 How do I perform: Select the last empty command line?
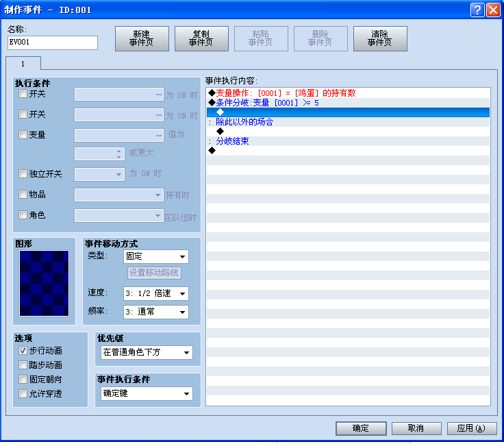tap(348, 151)
